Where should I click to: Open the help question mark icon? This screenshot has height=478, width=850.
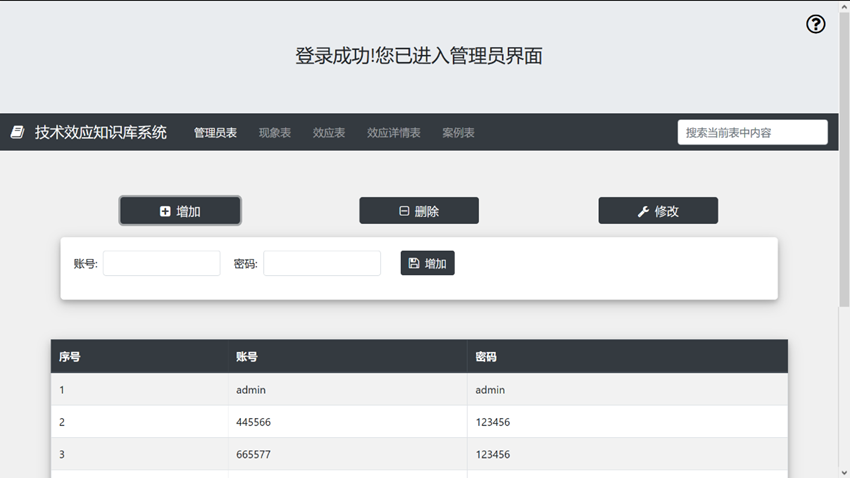pos(815,24)
